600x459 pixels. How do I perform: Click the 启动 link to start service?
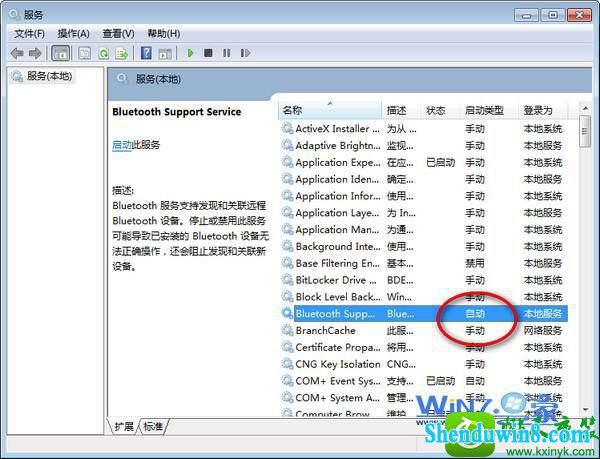[122, 145]
